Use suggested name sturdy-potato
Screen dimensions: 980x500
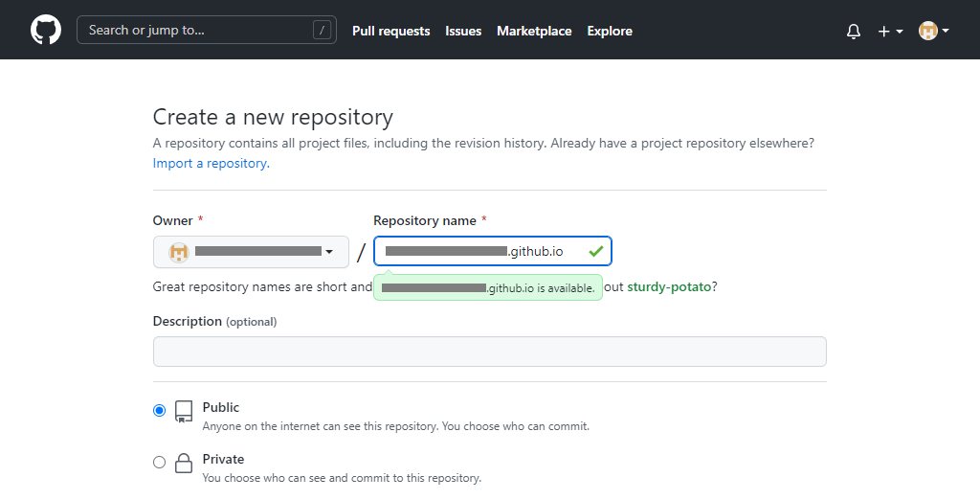(x=669, y=286)
